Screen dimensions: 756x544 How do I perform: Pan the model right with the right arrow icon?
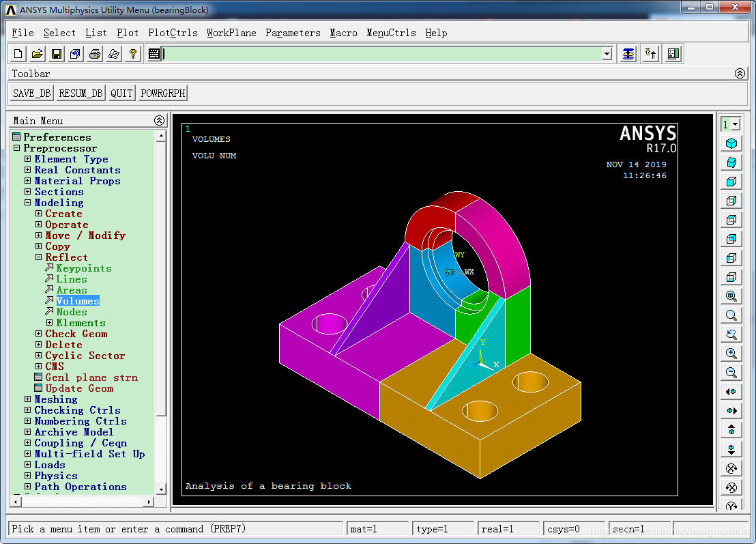coord(731,411)
